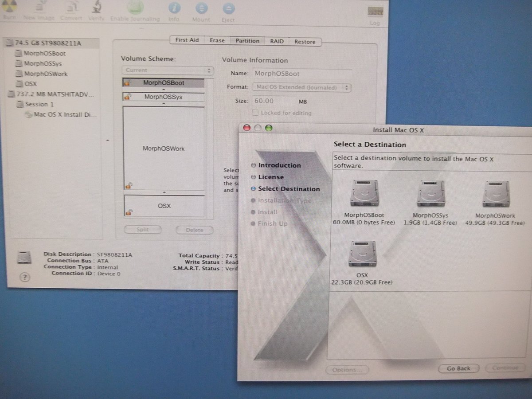Click the Options button in installer

(x=348, y=370)
